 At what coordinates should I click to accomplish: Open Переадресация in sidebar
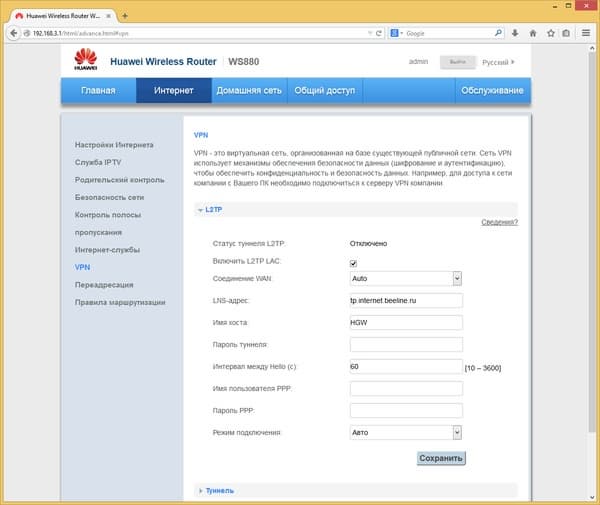point(104,285)
